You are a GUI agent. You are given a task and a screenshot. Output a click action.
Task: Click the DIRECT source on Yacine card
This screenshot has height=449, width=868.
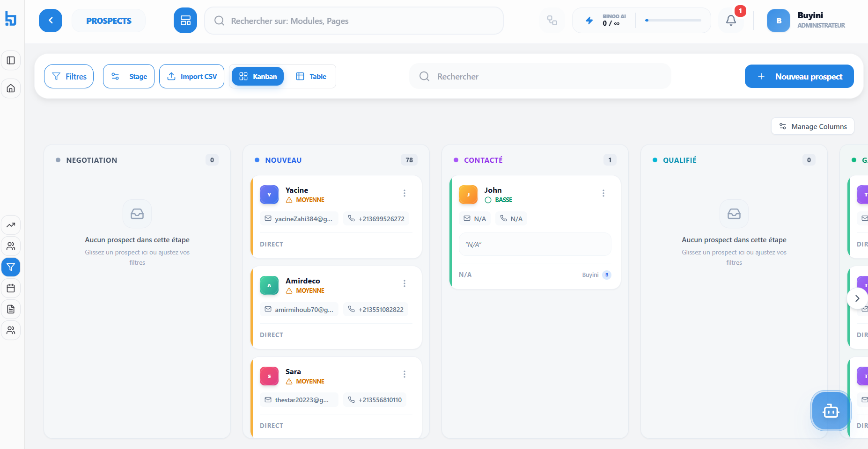[x=272, y=244]
